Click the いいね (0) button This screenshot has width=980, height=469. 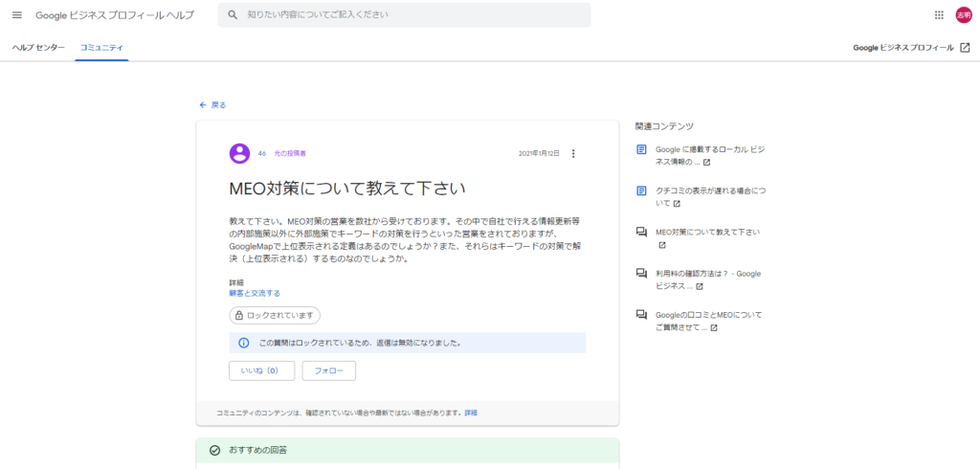click(x=262, y=370)
